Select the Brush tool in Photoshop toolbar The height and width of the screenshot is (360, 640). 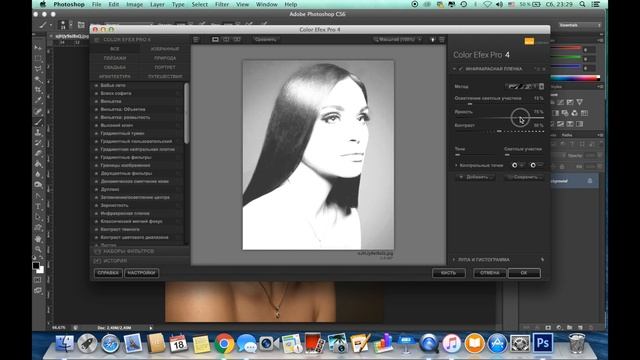click(x=38, y=122)
